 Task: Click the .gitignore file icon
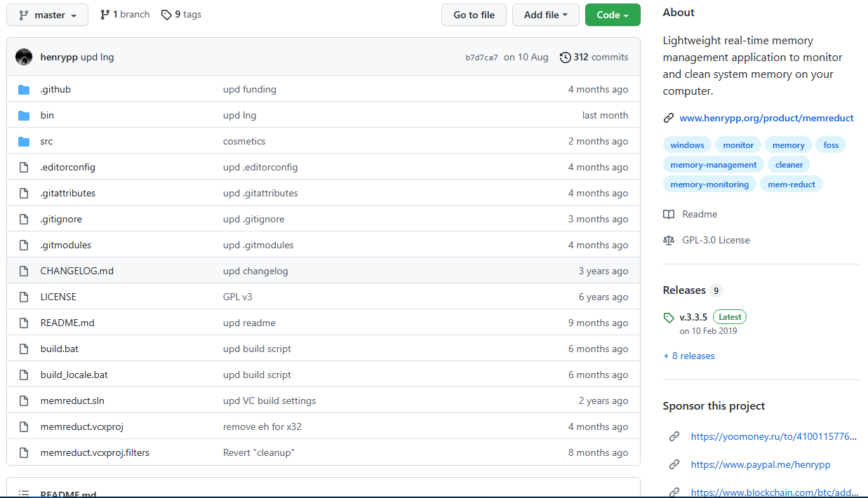pyautogui.click(x=24, y=219)
